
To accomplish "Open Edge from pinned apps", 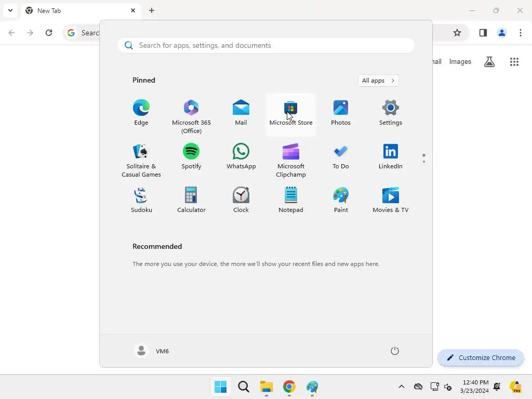I will 141,113.
